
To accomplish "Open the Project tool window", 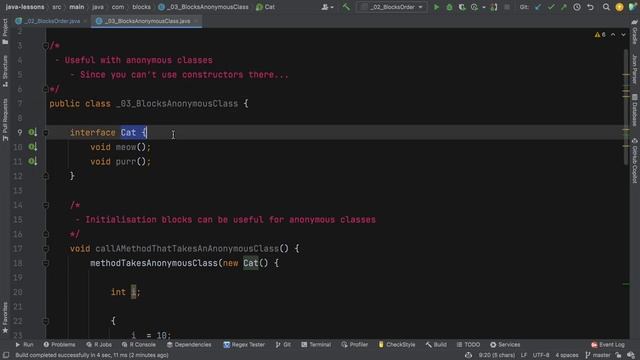I will click(5, 31).
